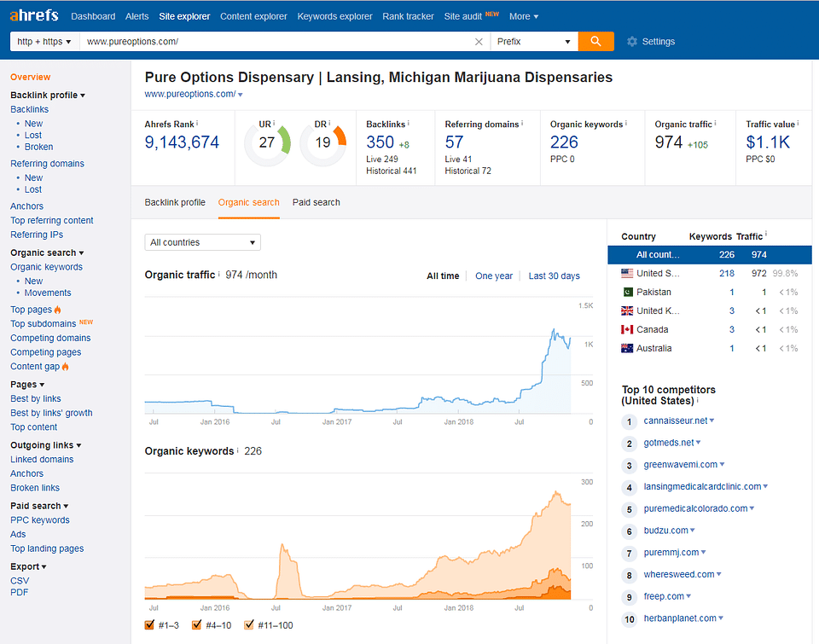Click the orange search magnifier button
This screenshot has width=819, height=644.
pos(595,41)
